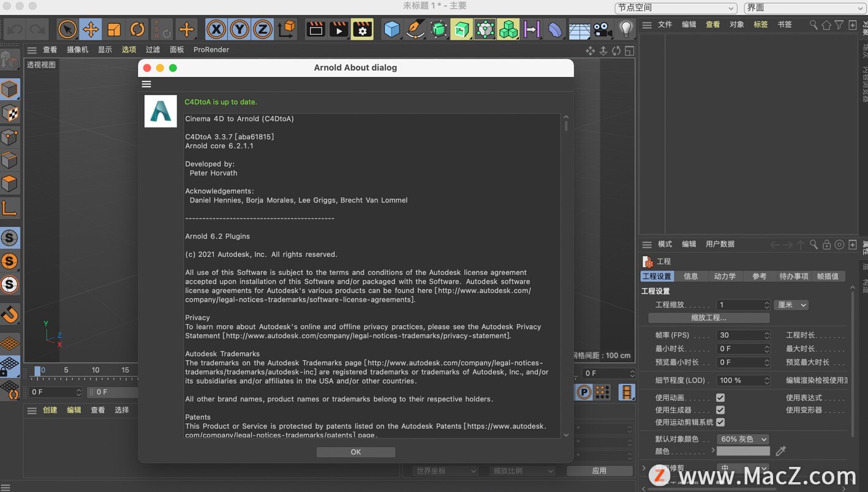
Task: Click the 缩放工程... button
Action: 709,318
